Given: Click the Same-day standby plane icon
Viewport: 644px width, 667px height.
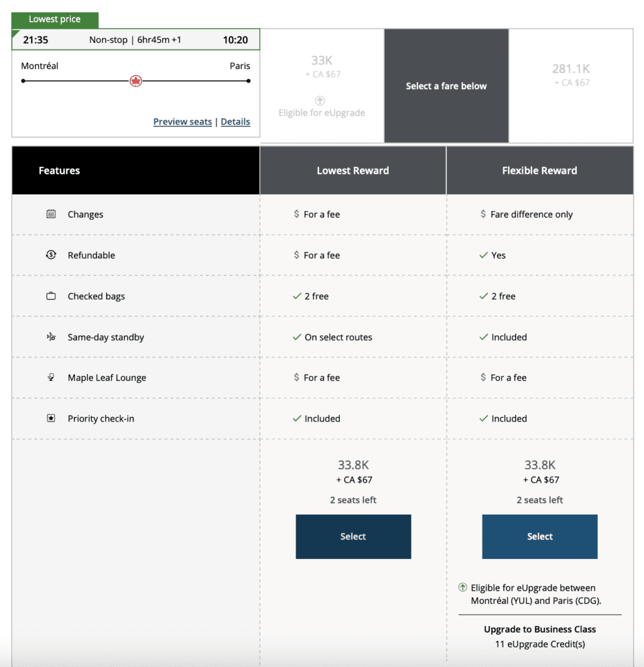Looking at the screenshot, I should (x=51, y=337).
